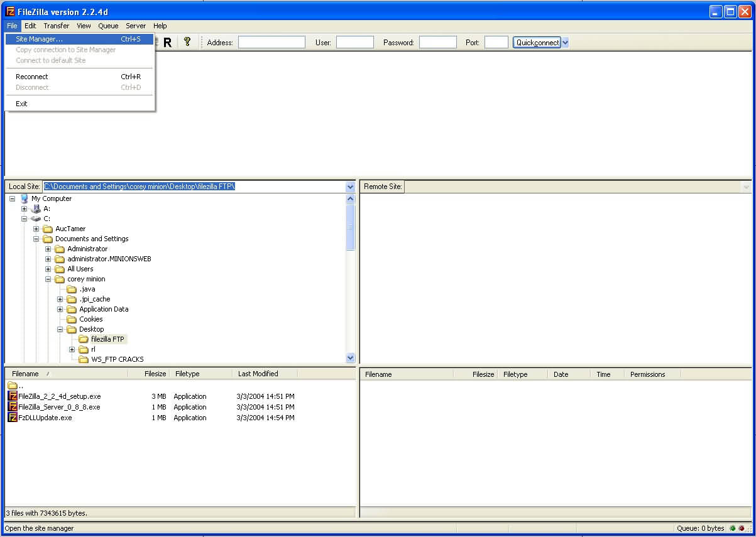The height and width of the screenshot is (537, 756).
Task: Click the Desktop folder icon
Action: click(x=72, y=329)
